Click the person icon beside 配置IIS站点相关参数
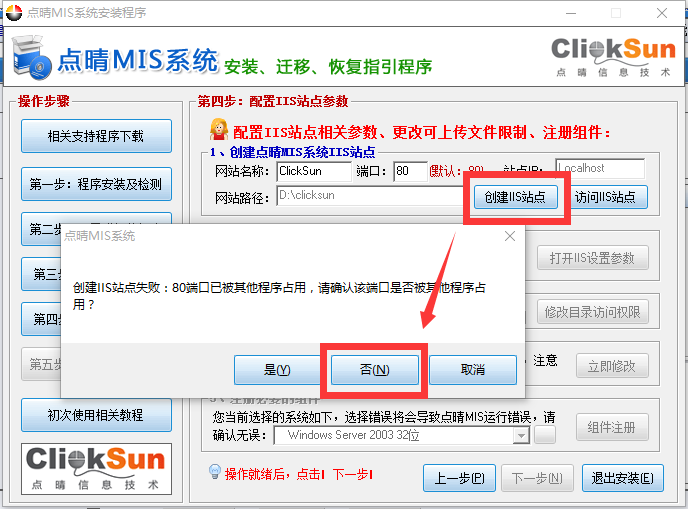688x509 pixels. 219,131
